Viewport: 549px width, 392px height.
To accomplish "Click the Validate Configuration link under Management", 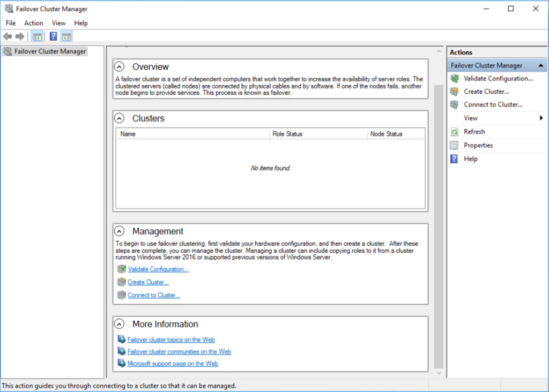I will click(158, 269).
